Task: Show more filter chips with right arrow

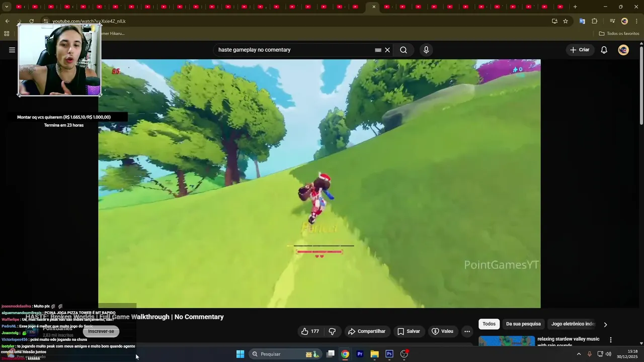Action: click(605, 324)
